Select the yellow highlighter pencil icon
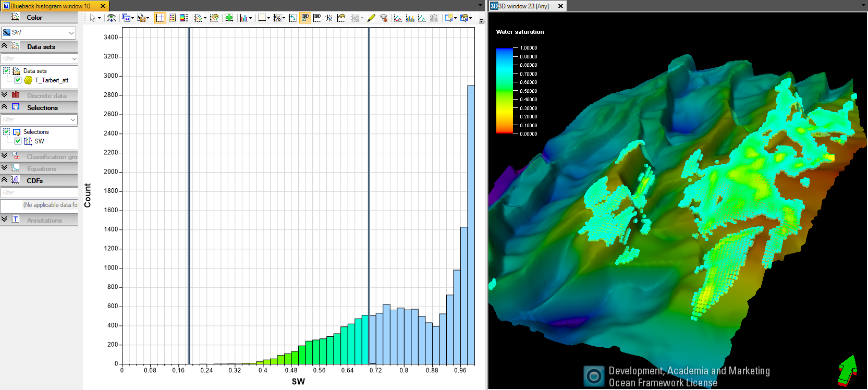Viewport: 868px width, 390px height. click(371, 18)
